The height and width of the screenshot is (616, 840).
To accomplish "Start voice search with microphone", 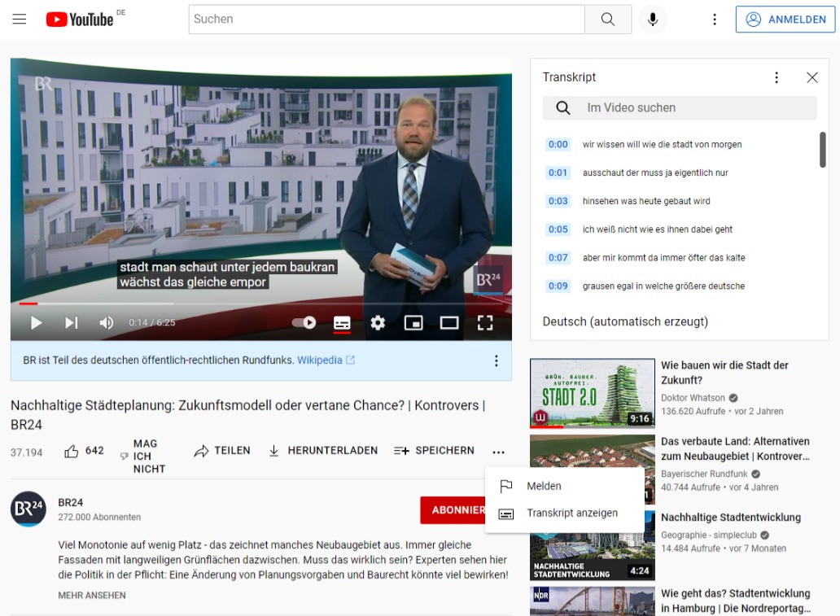I will (x=653, y=20).
